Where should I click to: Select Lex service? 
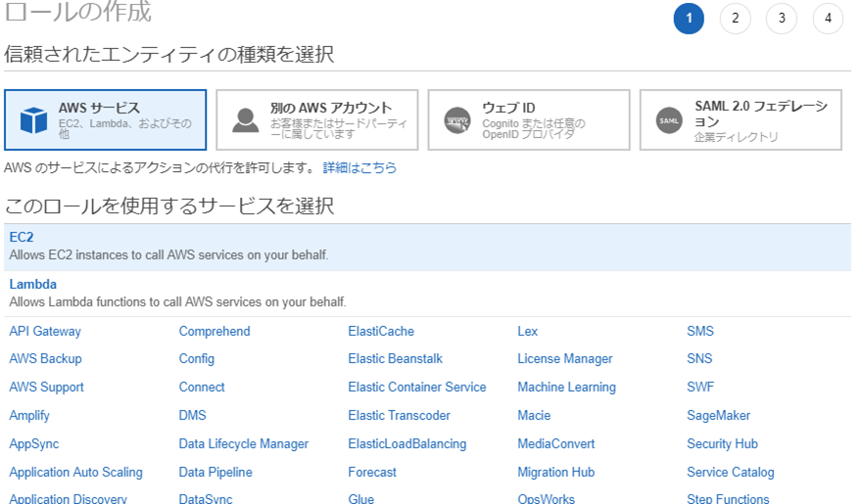pyautogui.click(x=528, y=331)
